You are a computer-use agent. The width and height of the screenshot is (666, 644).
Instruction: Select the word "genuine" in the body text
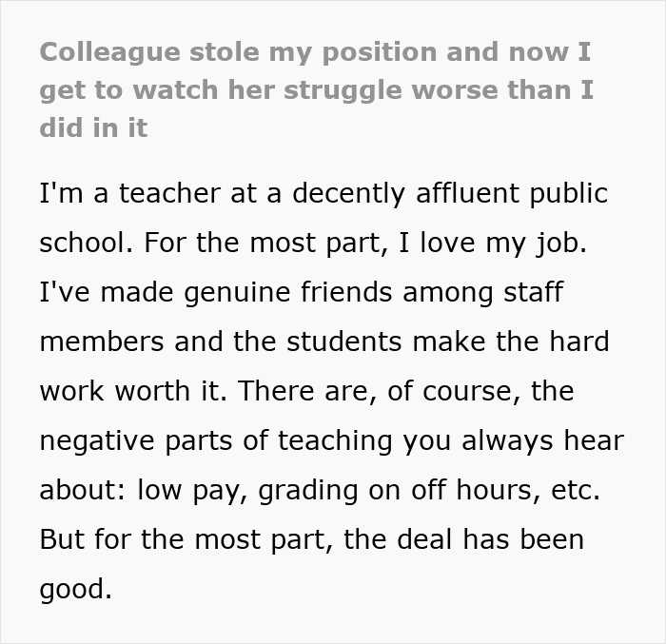[237, 294]
